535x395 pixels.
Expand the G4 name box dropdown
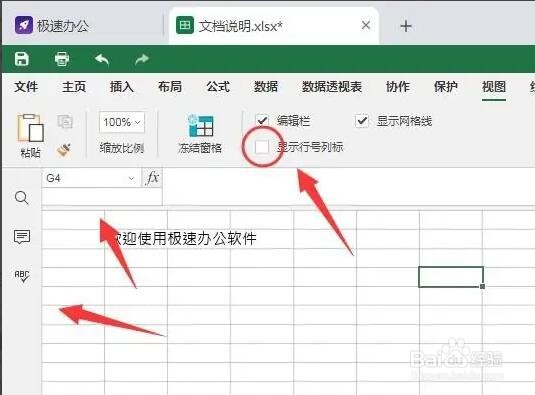pyautogui.click(x=131, y=178)
